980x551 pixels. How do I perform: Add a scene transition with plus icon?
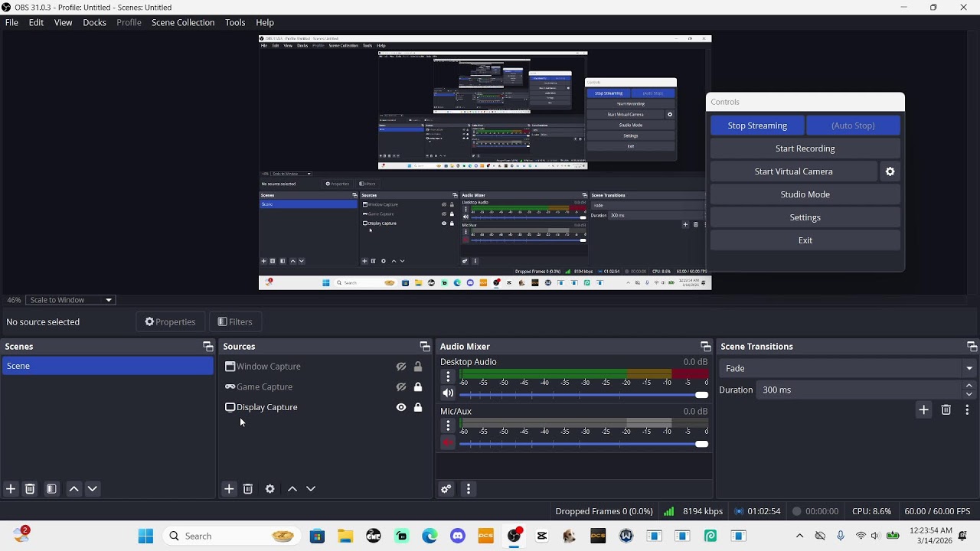tap(923, 410)
